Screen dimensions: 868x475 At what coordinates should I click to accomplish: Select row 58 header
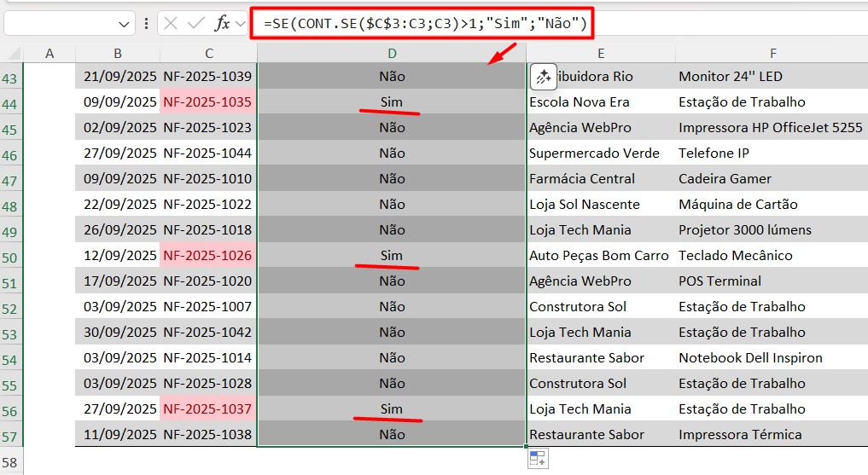11,462
